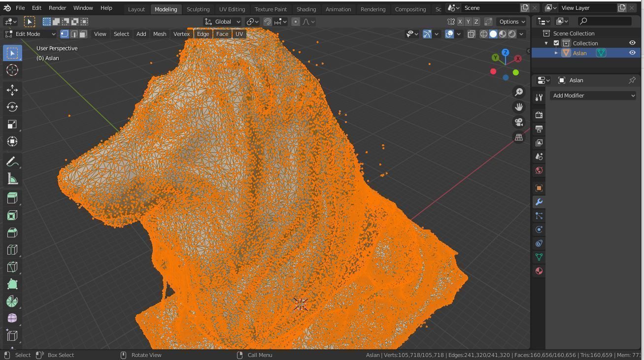Viewport: 644px width, 360px height.
Task: Switch to face select mode
Action: (83, 34)
